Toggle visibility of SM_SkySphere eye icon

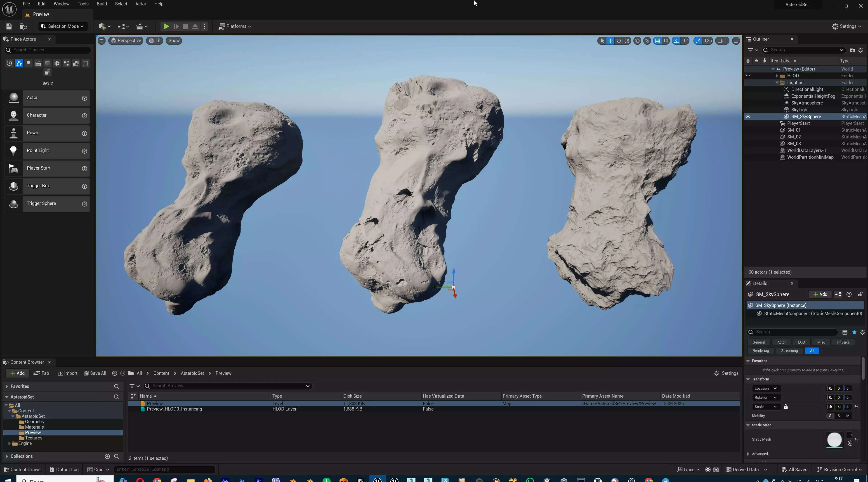click(748, 117)
